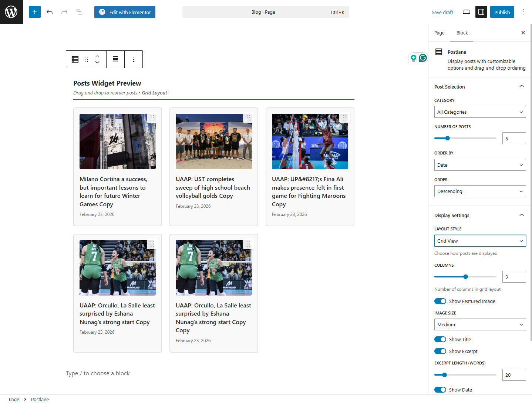This screenshot has height=403, width=532.
Task: Change the Image Size Medium dropdown
Action: tap(480, 324)
